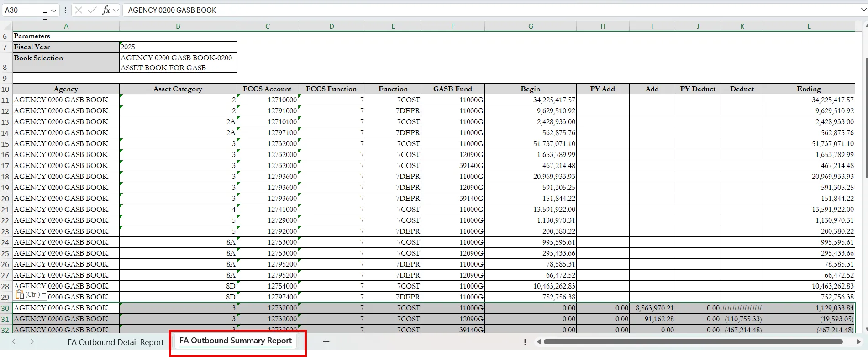Click the Cancel X icon in formula bar
868x357 pixels.
coord(79,10)
